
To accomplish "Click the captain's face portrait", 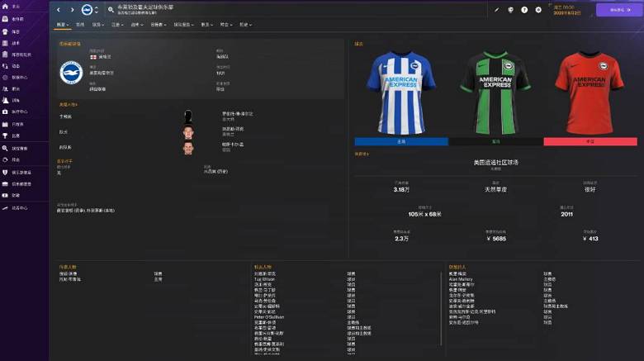I will (x=188, y=132).
